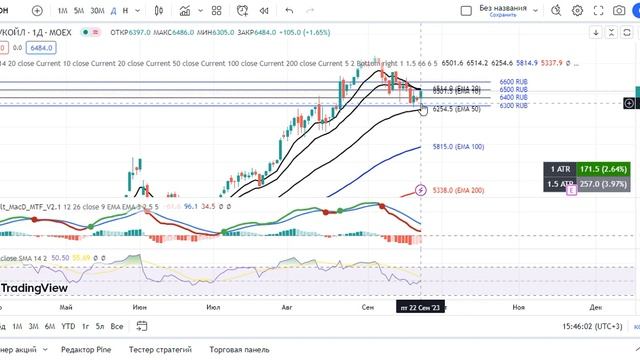Click the 5338.0 (EMA 200) label
640x360 pixels.
[458, 190]
